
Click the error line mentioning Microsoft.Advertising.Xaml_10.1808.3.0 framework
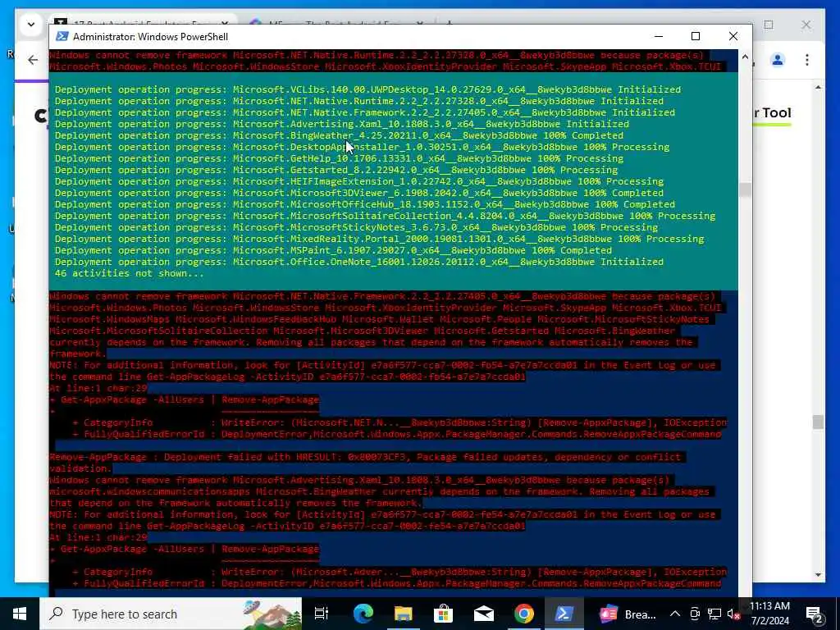[x=359, y=480]
